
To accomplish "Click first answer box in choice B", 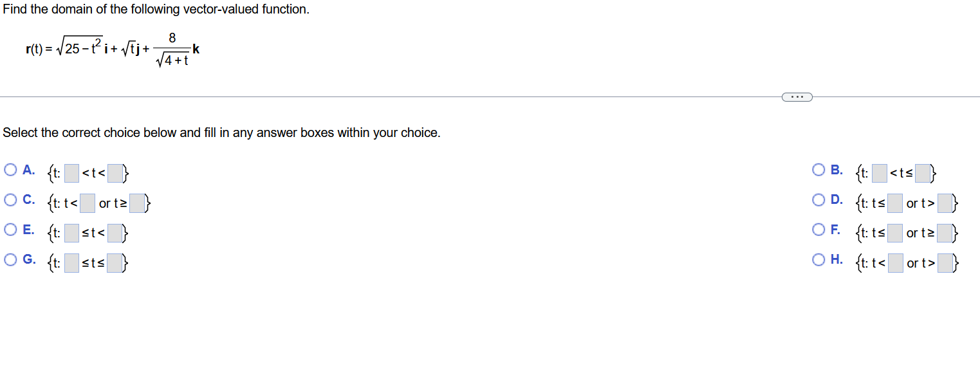I will (880, 174).
